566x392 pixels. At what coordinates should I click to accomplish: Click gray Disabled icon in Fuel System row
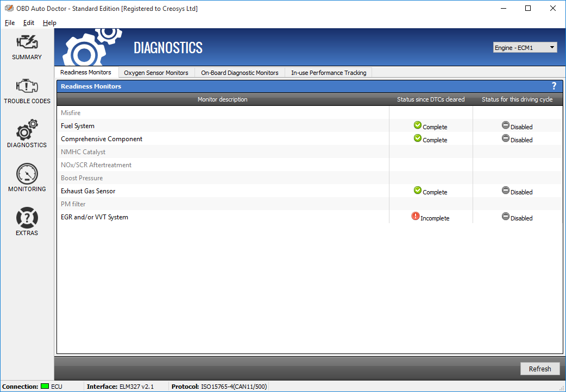click(506, 125)
